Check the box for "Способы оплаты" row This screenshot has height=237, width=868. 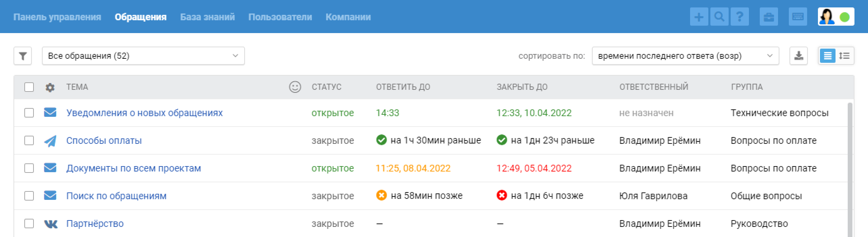[29, 140]
